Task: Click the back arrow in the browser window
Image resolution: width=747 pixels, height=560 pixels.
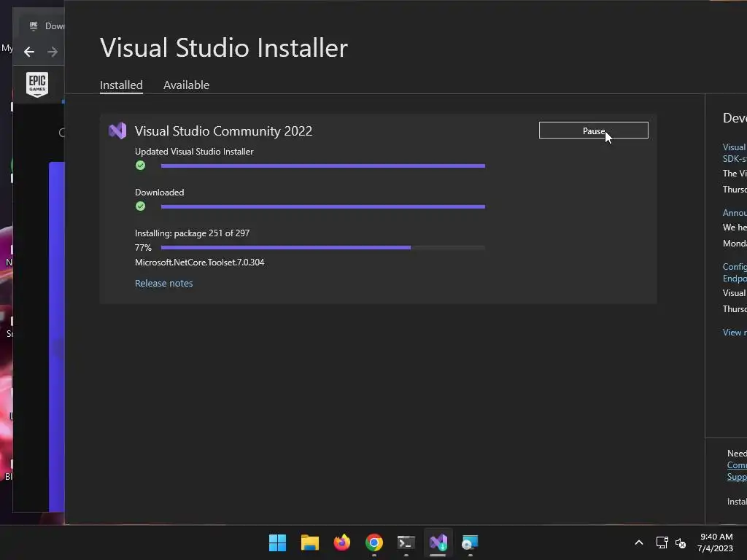Action: [x=29, y=52]
